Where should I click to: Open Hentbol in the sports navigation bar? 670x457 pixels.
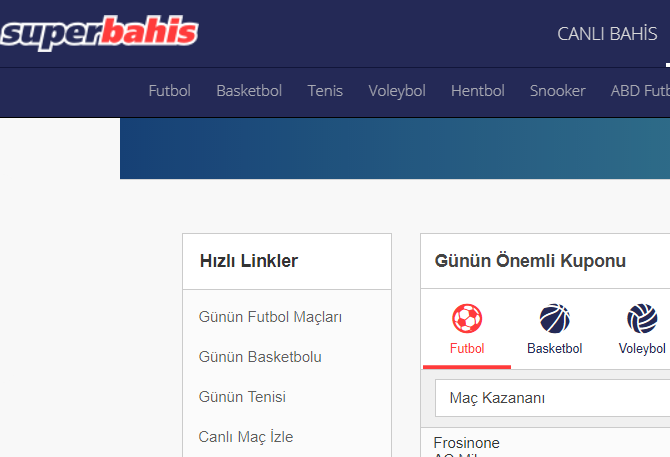(x=478, y=91)
